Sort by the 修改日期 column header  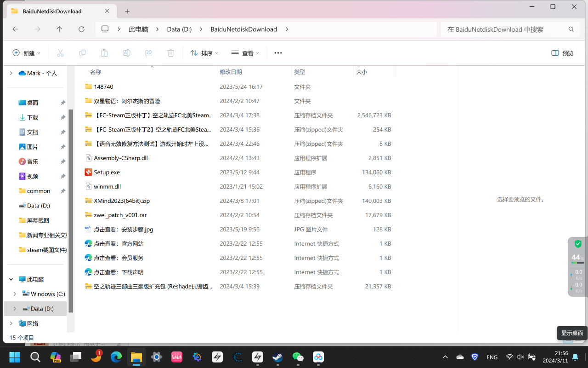pyautogui.click(x=254, y=72)
